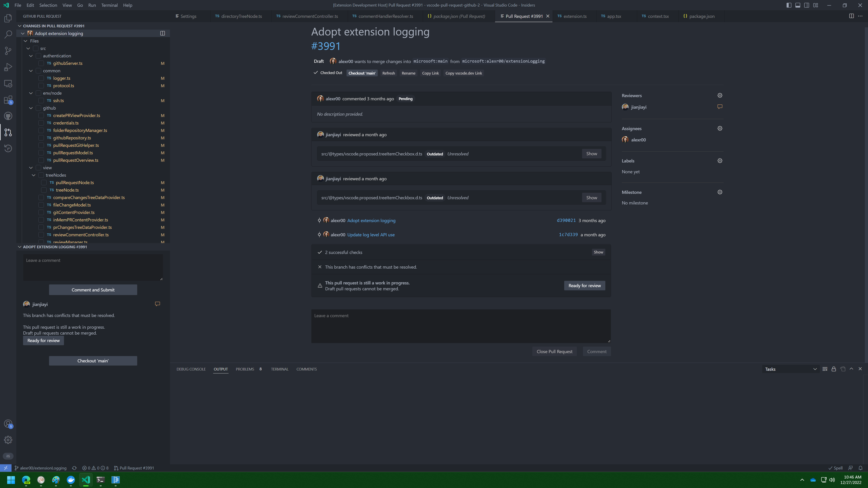Open the Run and Debug view
The image size is (868, 488).
pos(8,67)
